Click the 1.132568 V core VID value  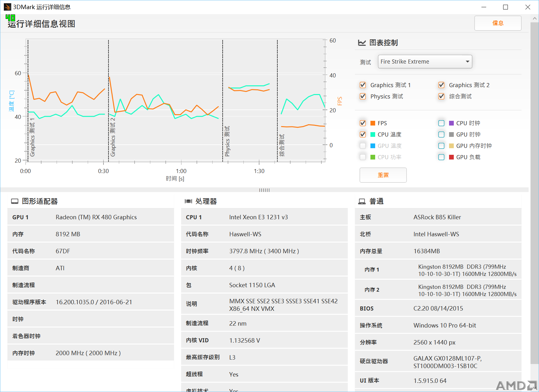click(245, 341)
